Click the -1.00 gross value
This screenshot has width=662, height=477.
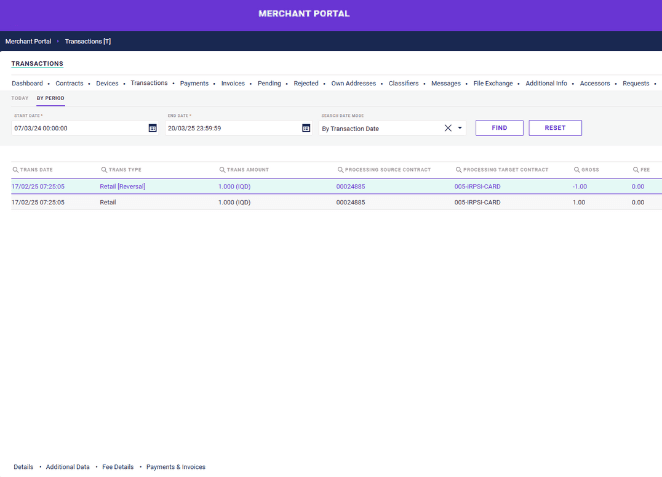tap(580, 186)
